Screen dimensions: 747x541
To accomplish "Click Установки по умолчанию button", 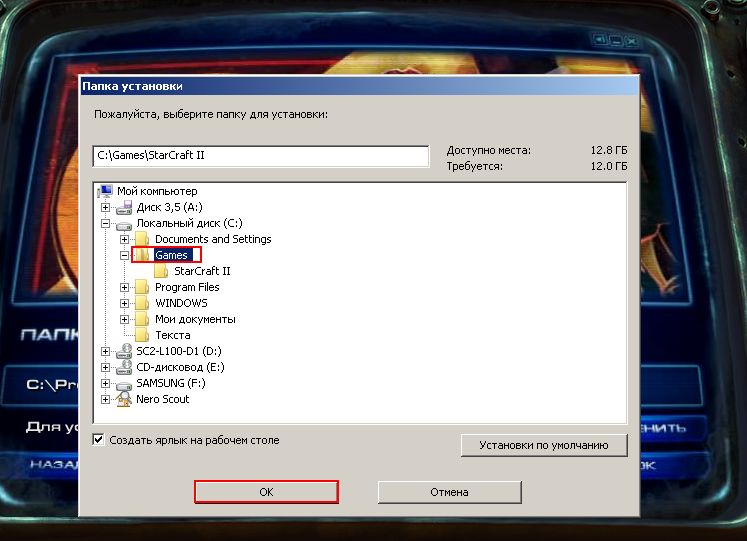I will [x=544, y=445].
